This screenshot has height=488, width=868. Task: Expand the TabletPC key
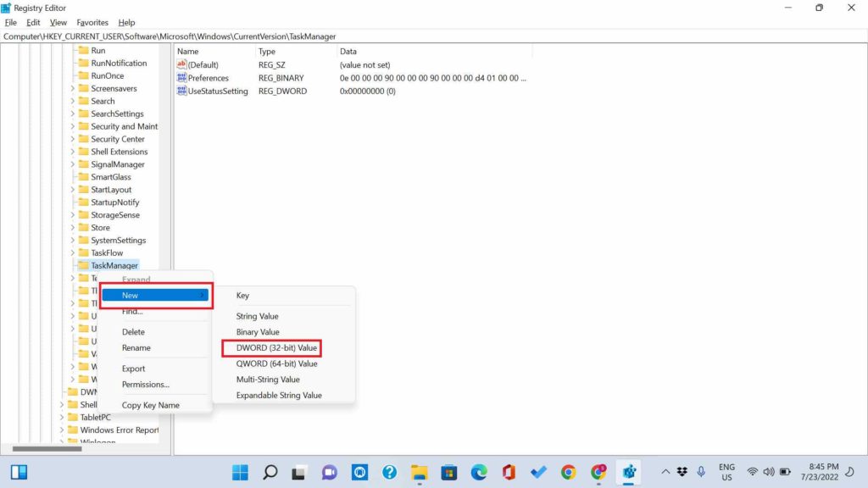[61, 417]
